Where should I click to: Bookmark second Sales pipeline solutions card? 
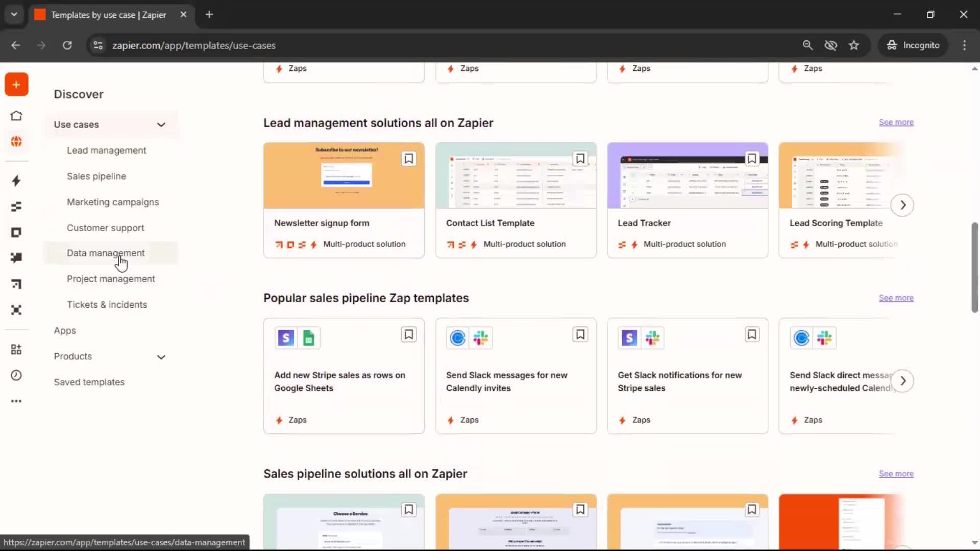coord(580,510)
